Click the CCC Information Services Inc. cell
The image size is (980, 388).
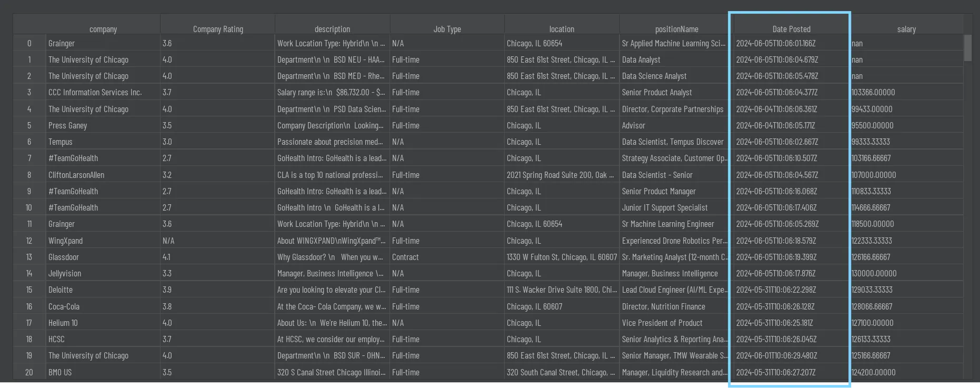[x=103, y=92]
